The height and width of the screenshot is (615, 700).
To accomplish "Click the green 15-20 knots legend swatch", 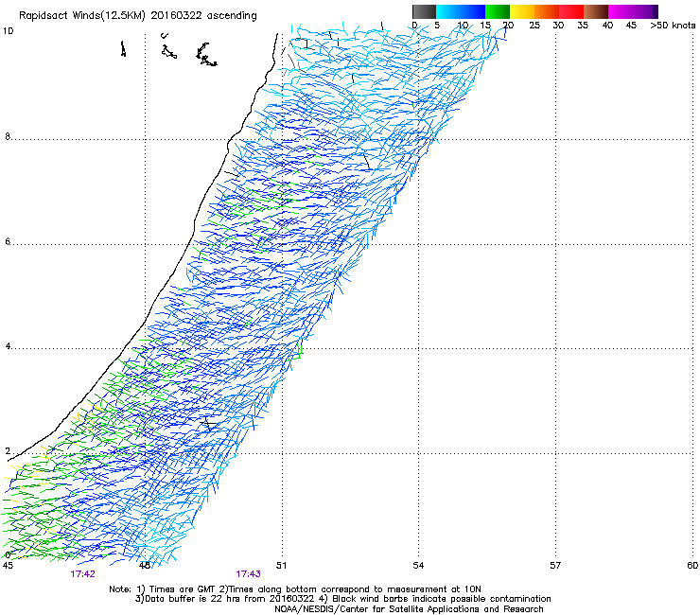I will [498, 11].
